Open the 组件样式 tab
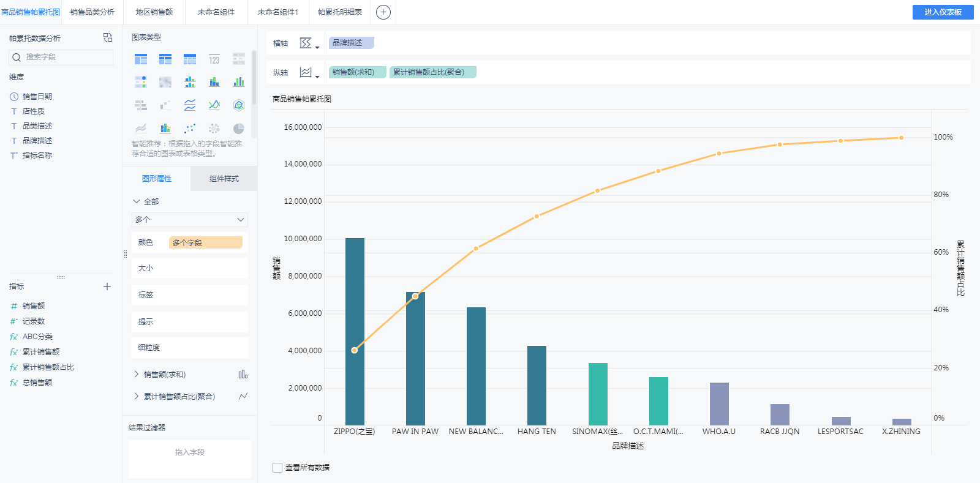The width and height of the screenshot is (980, 483). click(224, 179)
